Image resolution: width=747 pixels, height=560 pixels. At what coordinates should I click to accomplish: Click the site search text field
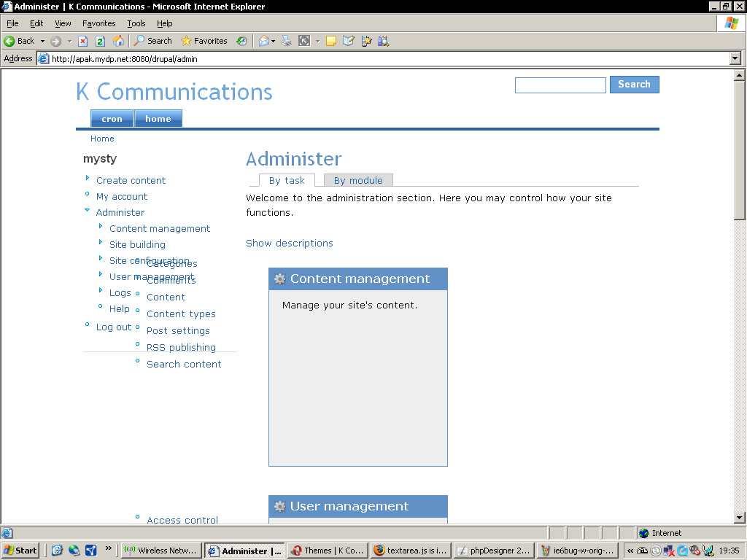(x=560, y=85)
